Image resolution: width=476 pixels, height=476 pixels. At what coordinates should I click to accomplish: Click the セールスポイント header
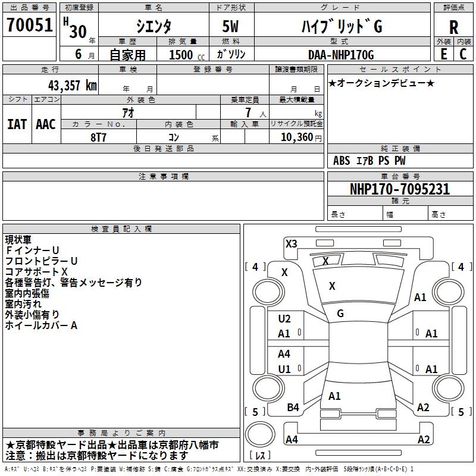click(x=400, y=69)
